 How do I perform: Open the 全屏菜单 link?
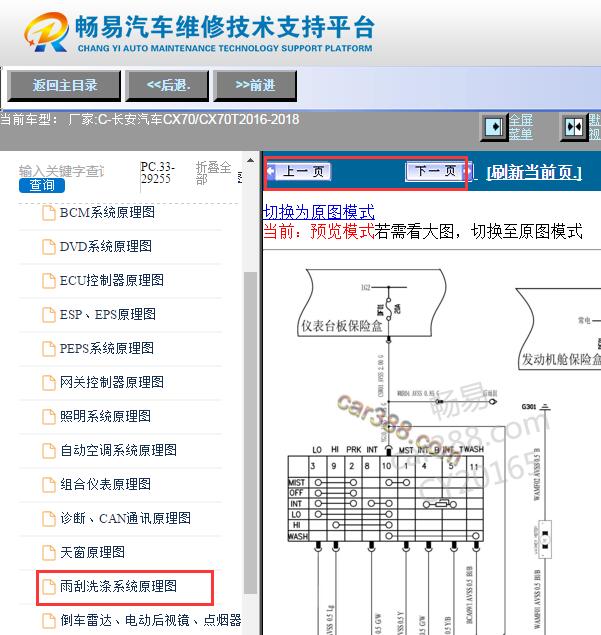coord(521,127)
